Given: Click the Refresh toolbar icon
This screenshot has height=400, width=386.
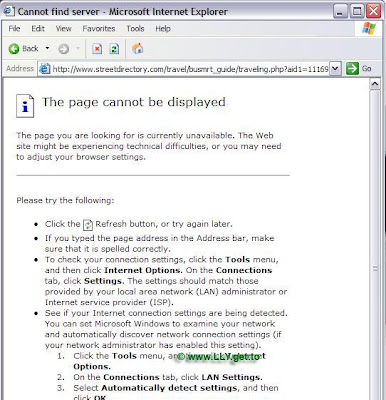Looking at the screenshot, I should click(114, 49).
